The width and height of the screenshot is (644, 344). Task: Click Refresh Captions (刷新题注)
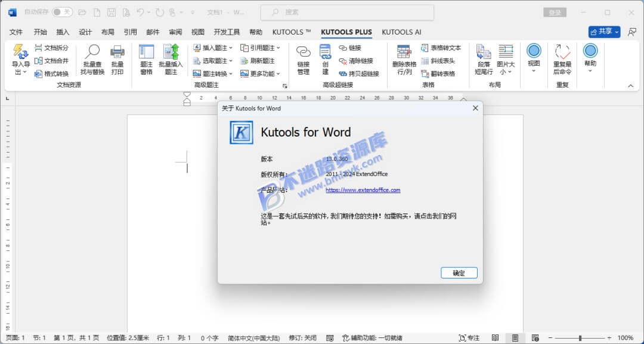tap(257, 61)
